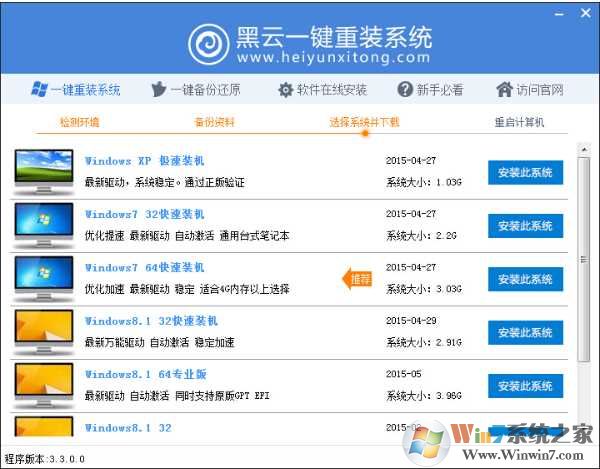This screenshot has height=469, width=600.
Task: Switch to 软件在线安装 tab
Action: 323,90
